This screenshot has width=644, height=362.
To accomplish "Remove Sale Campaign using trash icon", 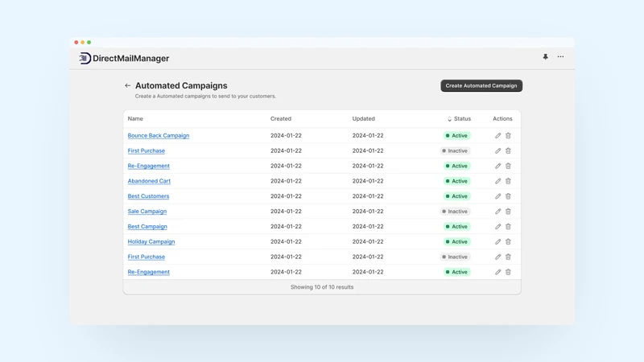I will point(508,212).
